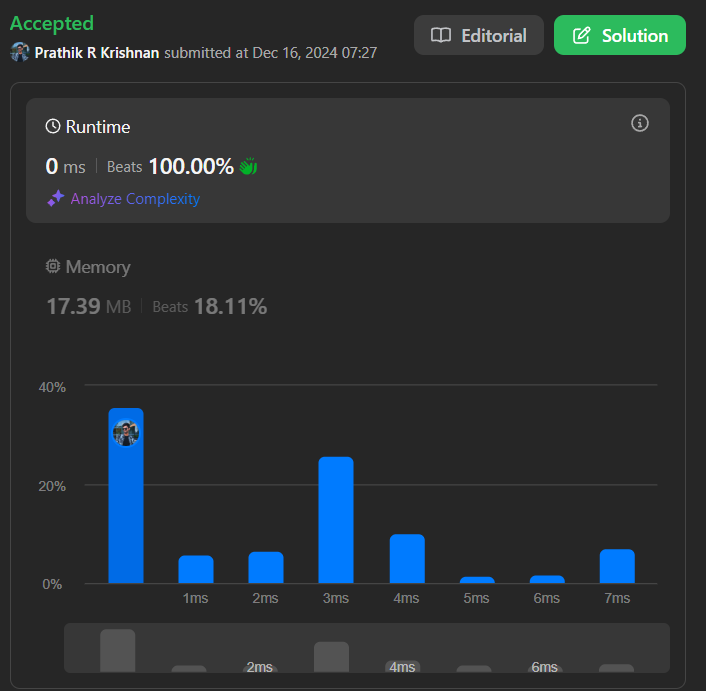Click the clapping hands icon beside 100.00%

coord(248,166)
